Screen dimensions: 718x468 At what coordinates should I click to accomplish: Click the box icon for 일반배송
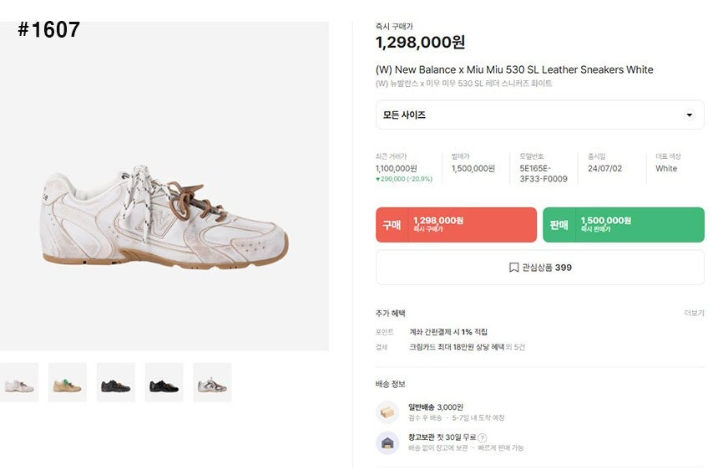(387, 412)
